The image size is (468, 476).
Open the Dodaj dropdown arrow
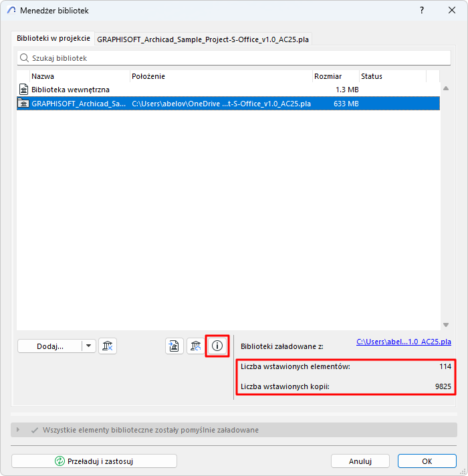coord(89,346)
